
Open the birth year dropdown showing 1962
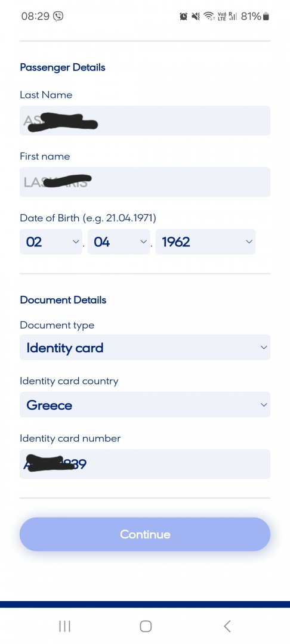pyautogui.click(x=205, y=242)
